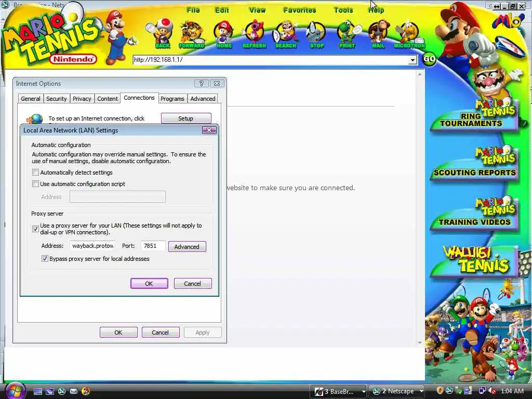Open the File menu
The width and height of the screenshot is (532, 399).
pyautogui.click(x=193, y=10)
